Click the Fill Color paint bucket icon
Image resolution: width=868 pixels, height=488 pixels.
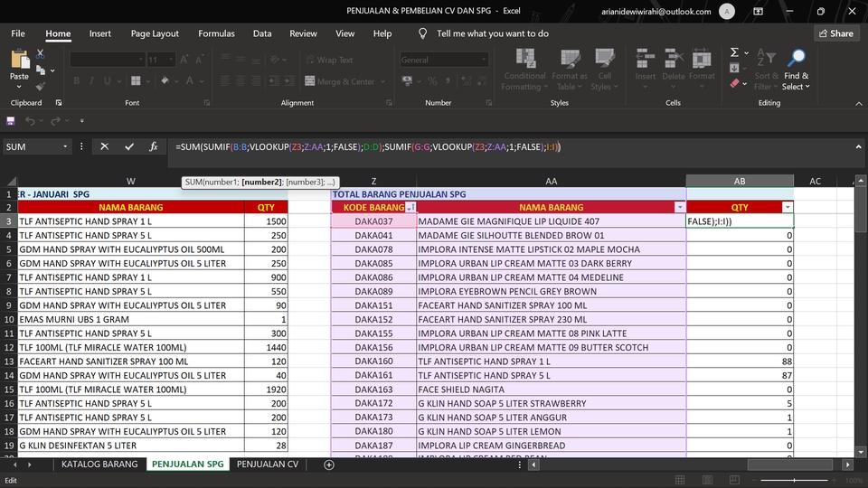pyautogui.click(x=165, y=80)
